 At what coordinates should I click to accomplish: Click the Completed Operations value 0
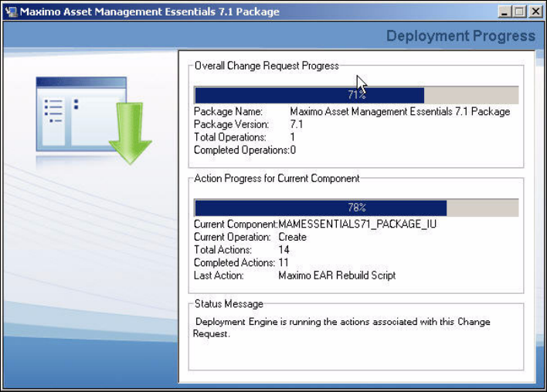pyautogui.click(x=293, y=150)
